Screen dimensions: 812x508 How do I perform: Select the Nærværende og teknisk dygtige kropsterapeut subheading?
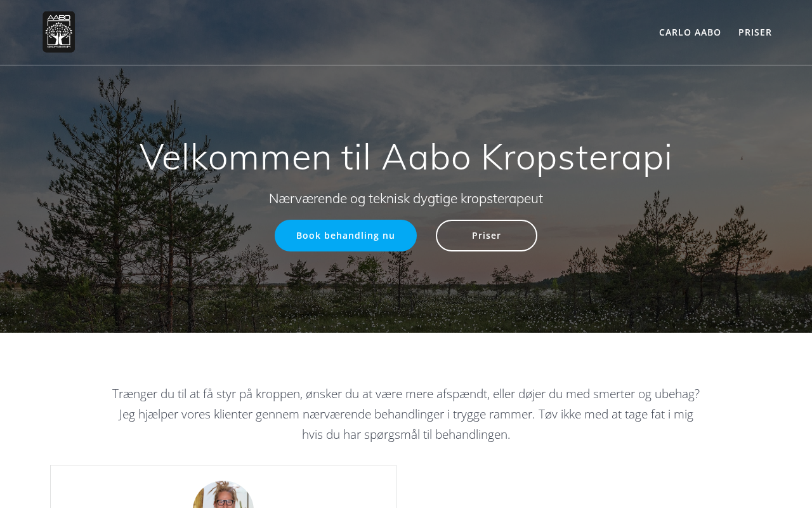[x=406, y=199]
